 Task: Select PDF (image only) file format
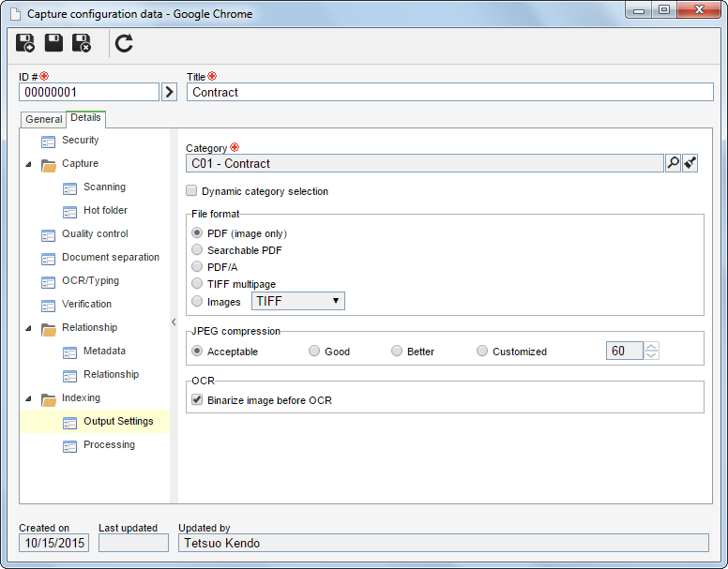point(197,232)
